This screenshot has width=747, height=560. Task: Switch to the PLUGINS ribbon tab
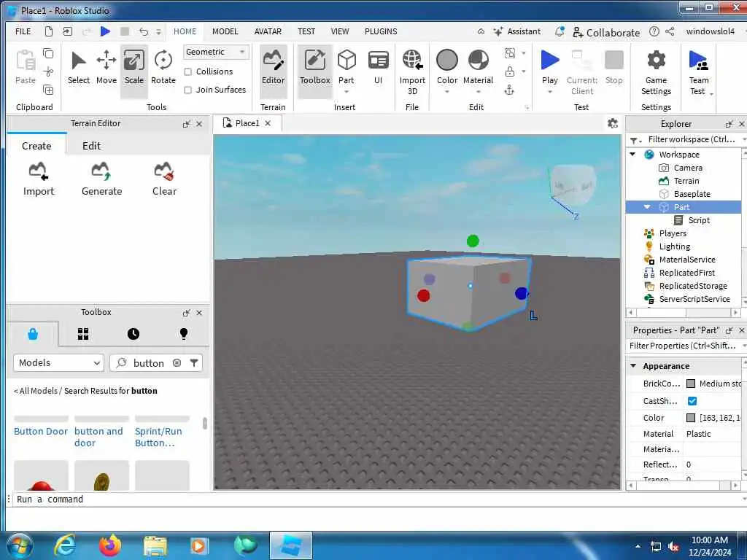381,31
